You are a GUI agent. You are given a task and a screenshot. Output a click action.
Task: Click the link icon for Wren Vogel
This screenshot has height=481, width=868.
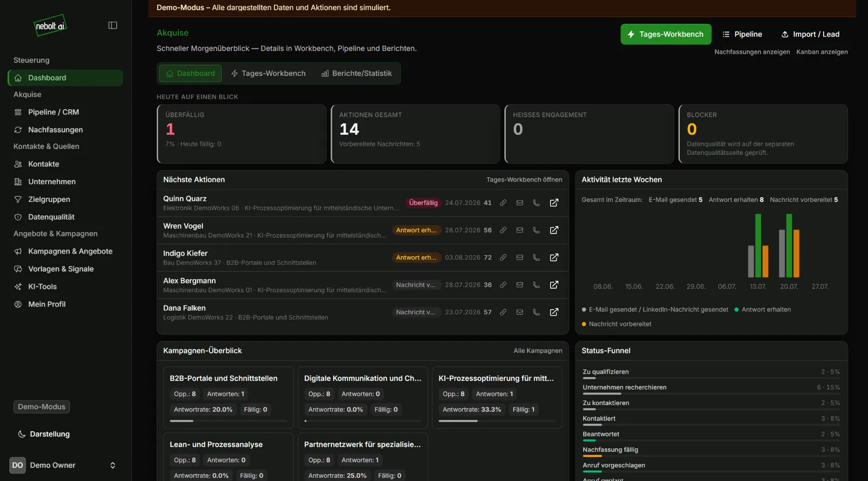503,230
